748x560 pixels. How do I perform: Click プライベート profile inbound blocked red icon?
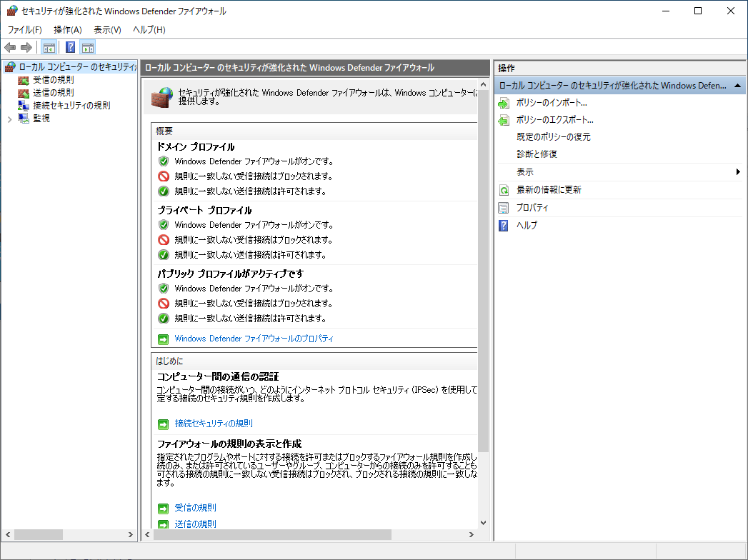164,240
